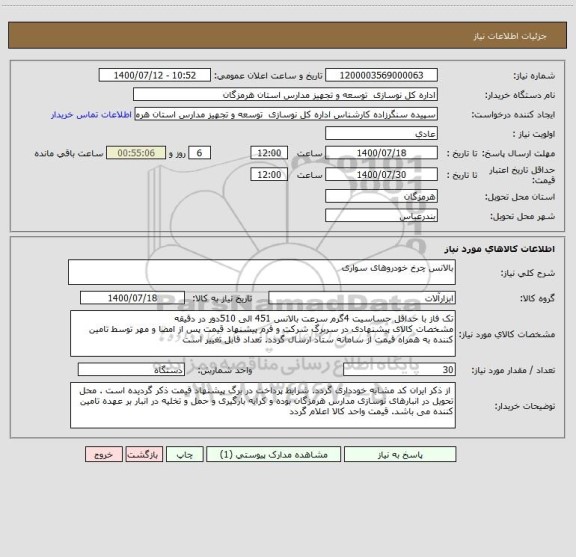Click the quantity field showing 30
The height and width of the screenshot is (557, 576).
tap(399, 370)
